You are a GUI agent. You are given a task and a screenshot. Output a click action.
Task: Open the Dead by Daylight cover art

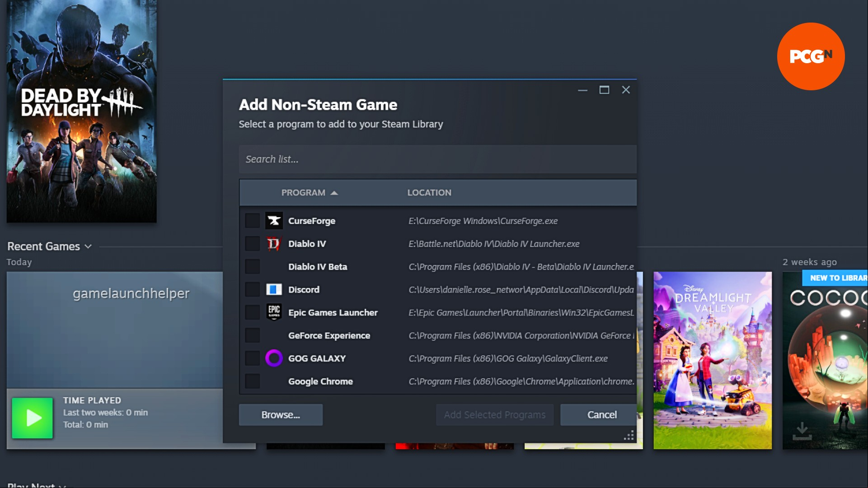click(x=82, y=111)
